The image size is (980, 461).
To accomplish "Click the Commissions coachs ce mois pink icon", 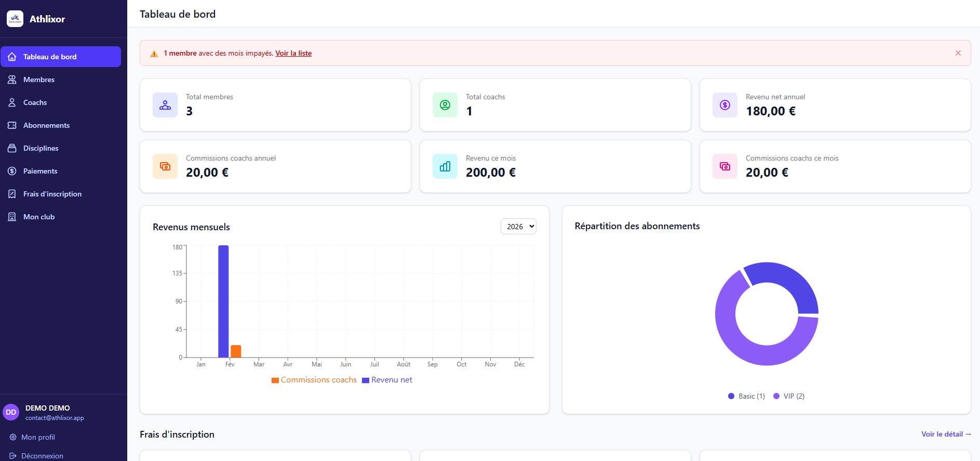I will click(725, 166).
